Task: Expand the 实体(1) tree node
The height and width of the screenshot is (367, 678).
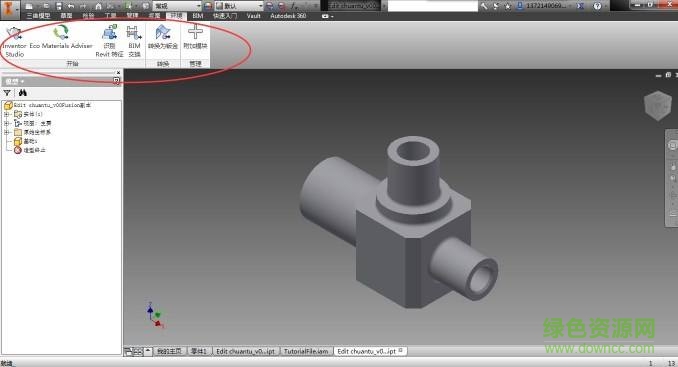Action: pos(6,114)
